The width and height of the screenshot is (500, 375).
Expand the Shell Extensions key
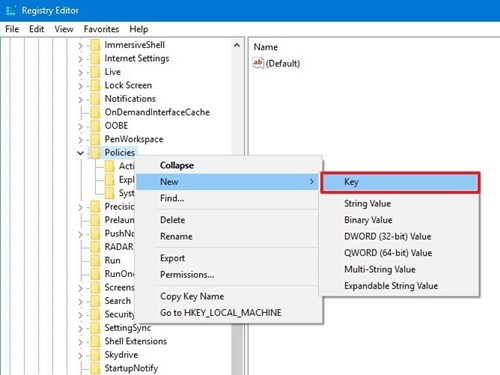[80, 342]
